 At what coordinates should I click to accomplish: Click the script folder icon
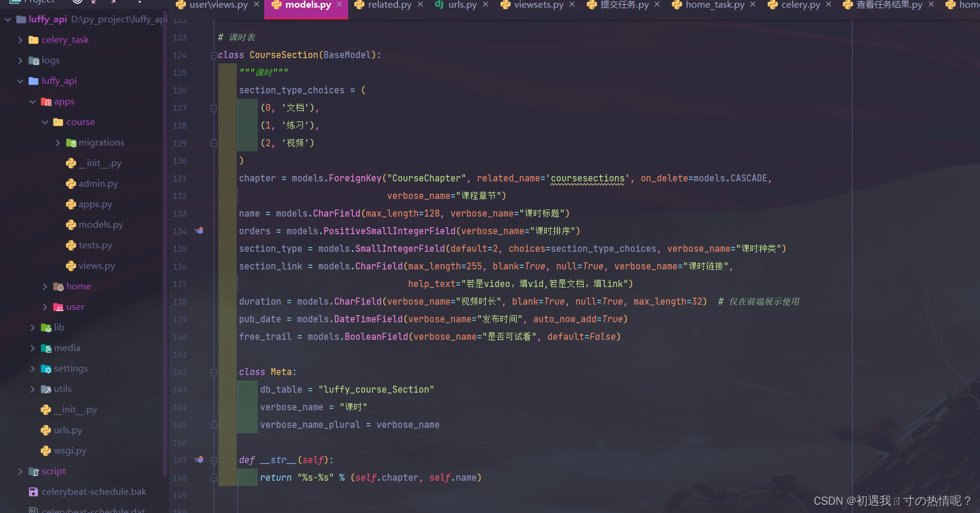(33, 471)
